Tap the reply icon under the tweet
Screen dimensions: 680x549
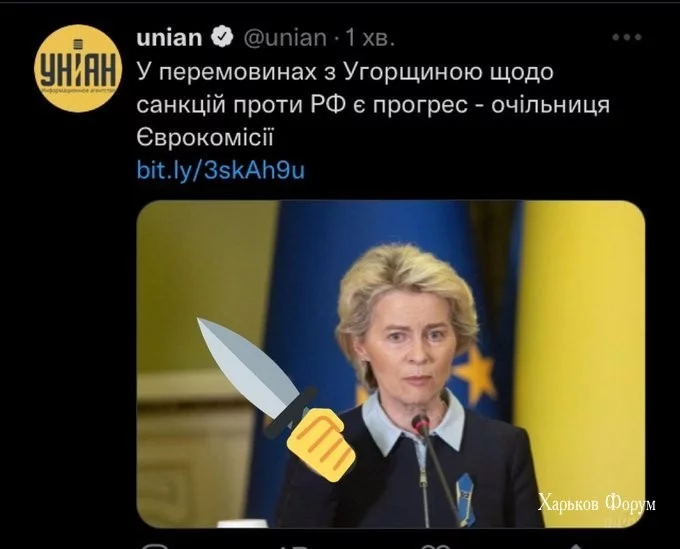(155, 546)
